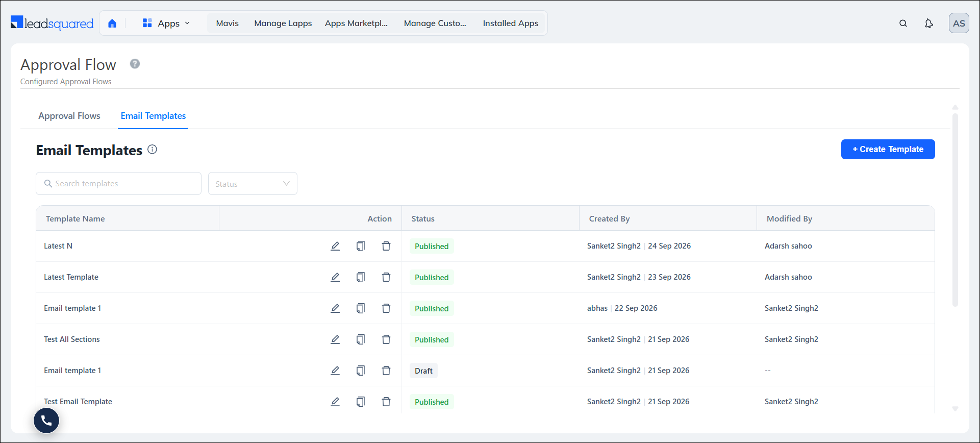Click the scroll down arrow

[x=955, y=409]
